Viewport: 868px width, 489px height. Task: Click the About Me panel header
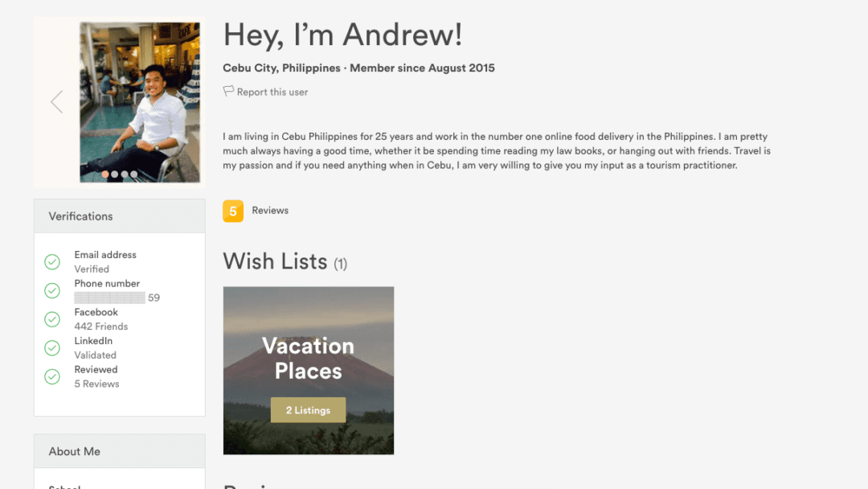click(120, 451)
